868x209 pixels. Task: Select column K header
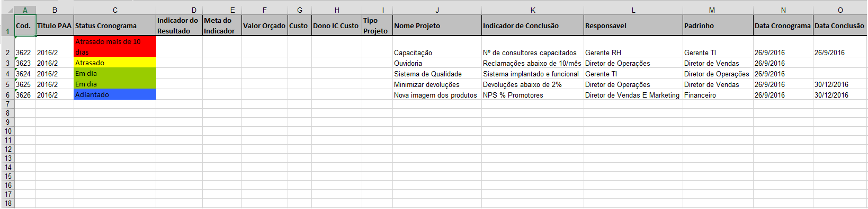click(533, 10)
